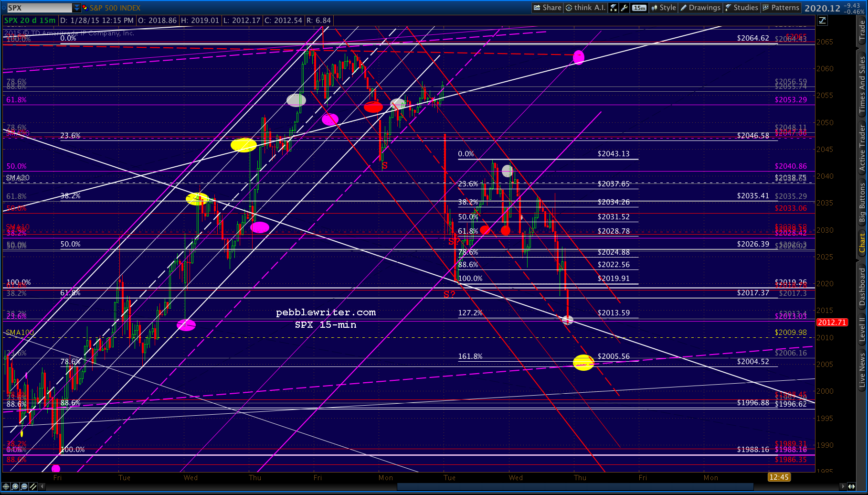Select the crosshair pan tool icon
This screenshot has height=495, width=868.
pos(7,486)
